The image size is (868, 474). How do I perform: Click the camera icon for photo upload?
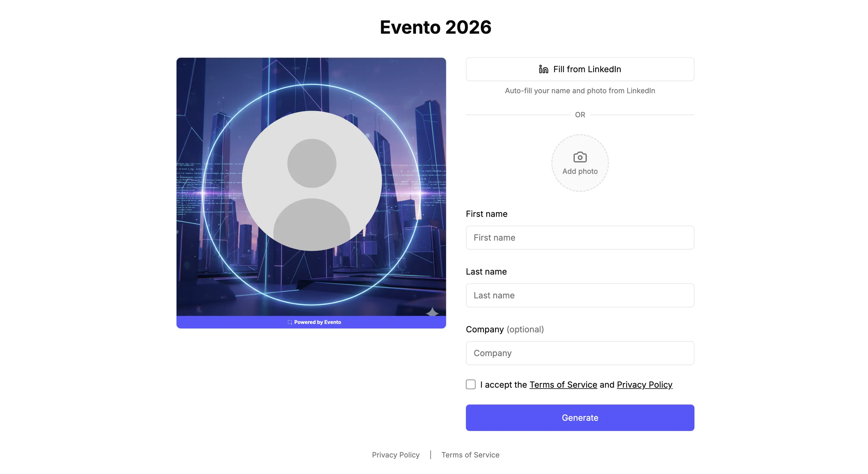pyautogui.click(x=580, y=157)
